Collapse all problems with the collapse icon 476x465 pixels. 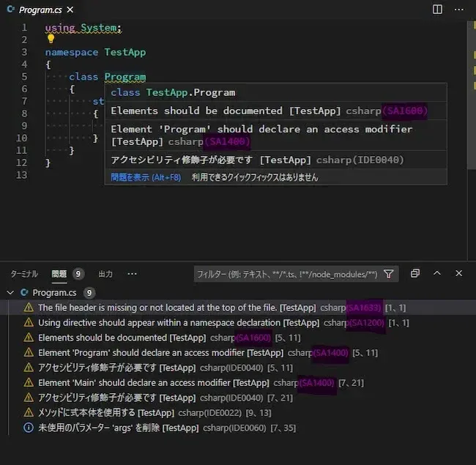pos(415,273)
